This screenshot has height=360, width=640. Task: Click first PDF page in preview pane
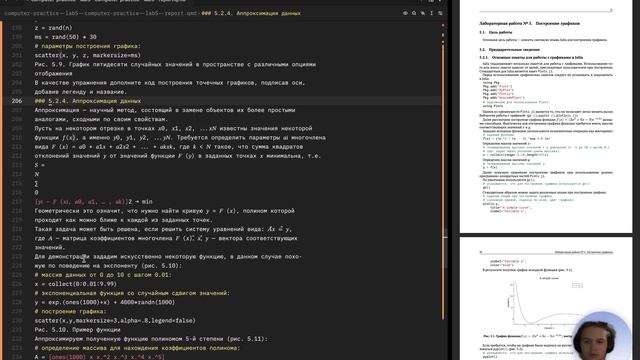[x=546, y=116]
